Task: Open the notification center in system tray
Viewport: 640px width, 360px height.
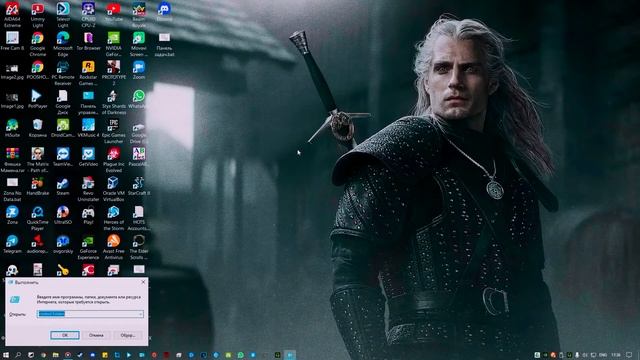Action: pos(629,355)
